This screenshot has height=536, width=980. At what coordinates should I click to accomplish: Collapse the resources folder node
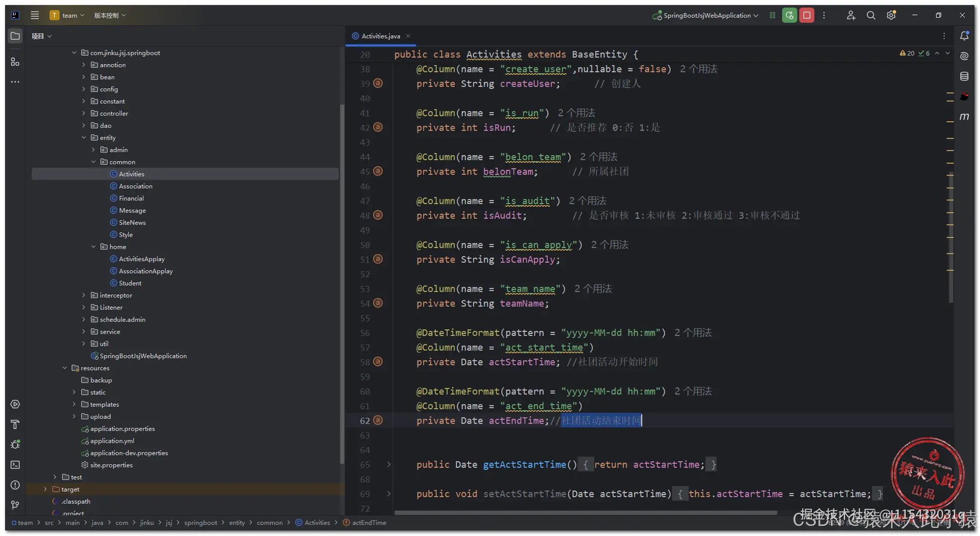point(65,368)
